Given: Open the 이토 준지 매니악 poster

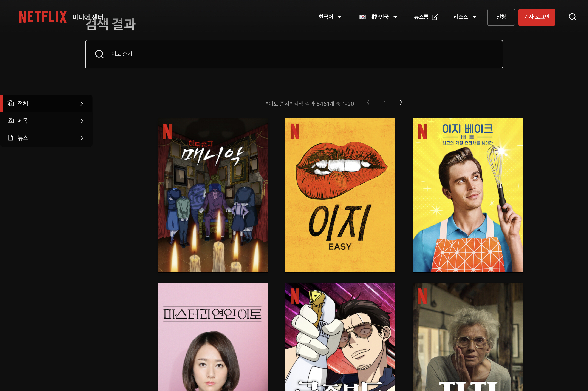Looking at the screenshot, I should [213, 195].
